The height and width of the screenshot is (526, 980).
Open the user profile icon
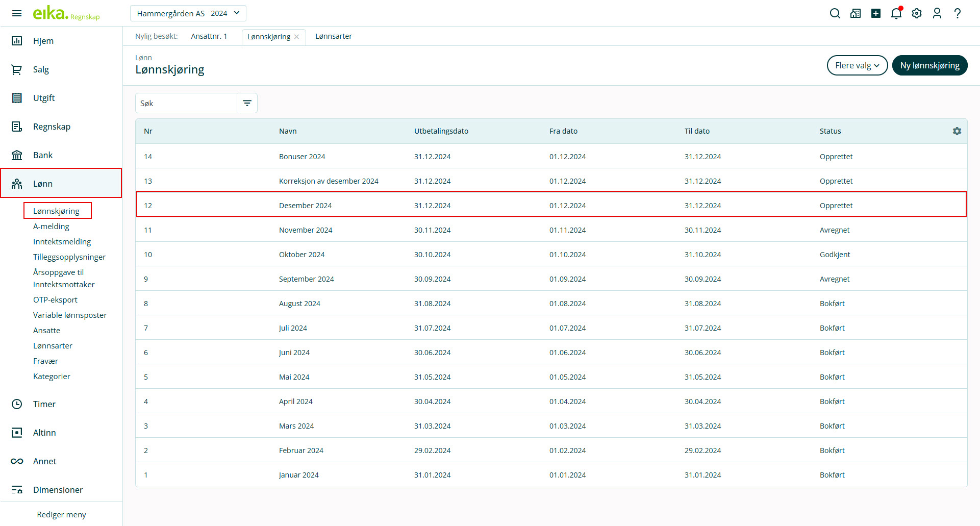(937, 13)
